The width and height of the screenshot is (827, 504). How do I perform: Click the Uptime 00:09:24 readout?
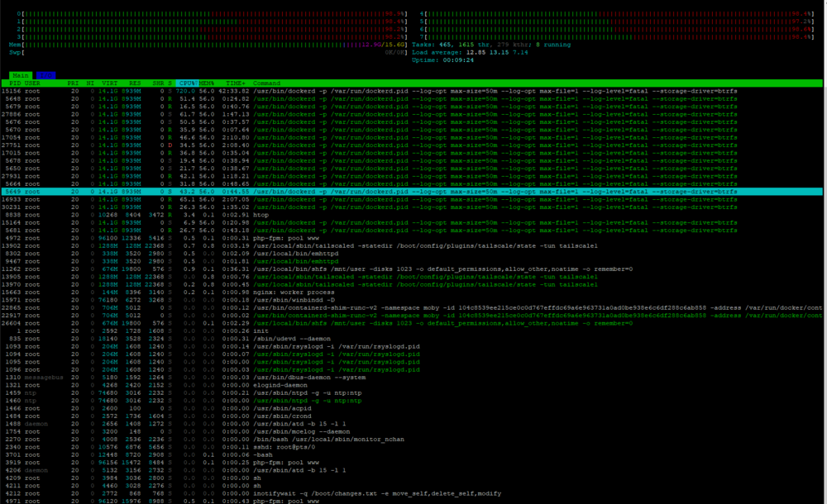[442, 60]
